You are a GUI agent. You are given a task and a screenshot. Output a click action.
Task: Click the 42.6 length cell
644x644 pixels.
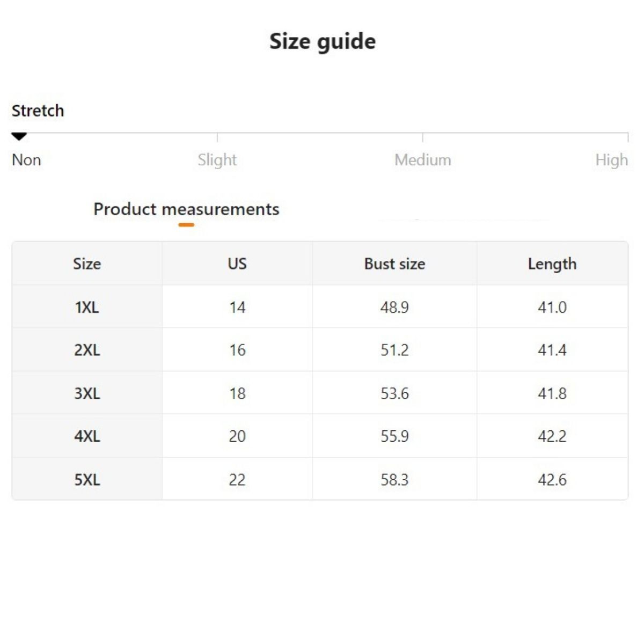[552, 479]
